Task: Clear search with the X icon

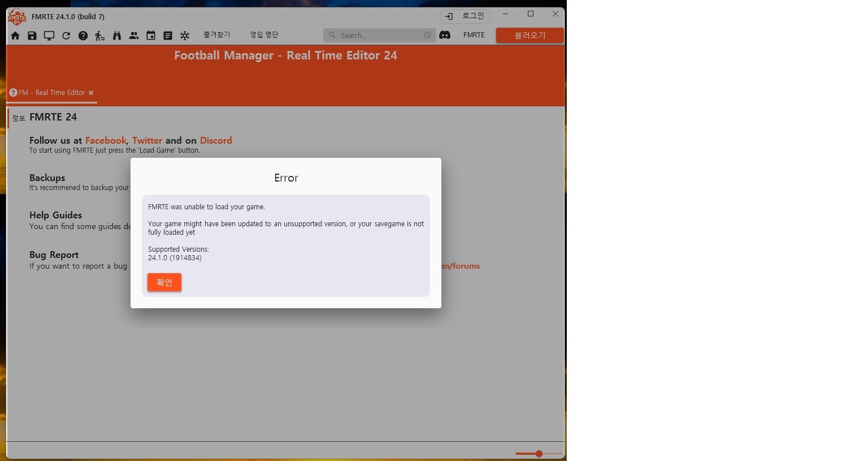Action: (427, 35)
